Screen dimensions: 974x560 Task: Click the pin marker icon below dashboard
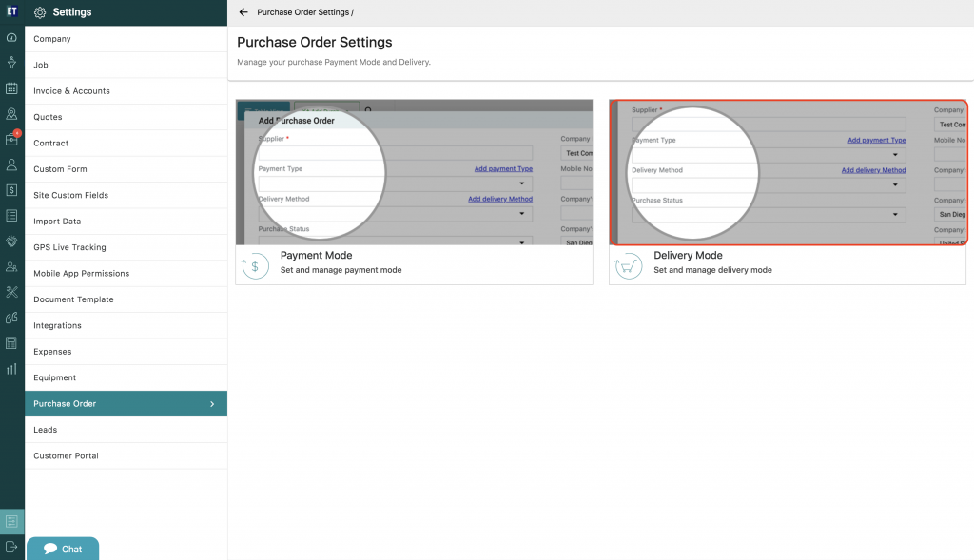click(11, 63)
